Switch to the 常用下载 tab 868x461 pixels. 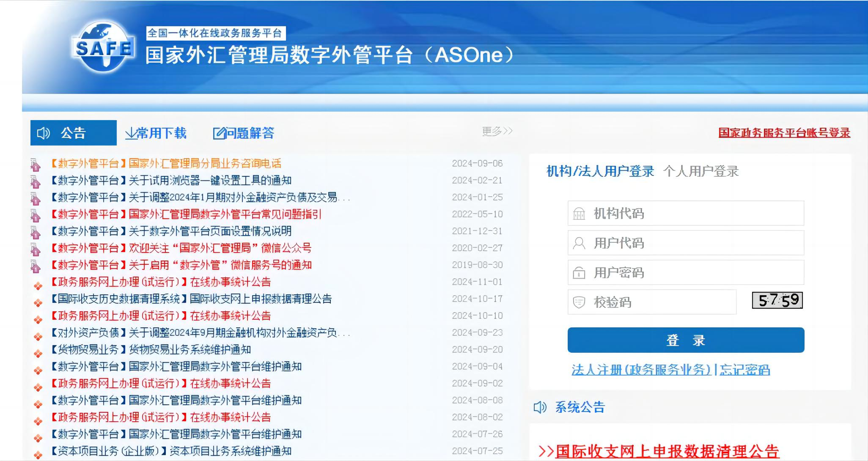[156, 133]
